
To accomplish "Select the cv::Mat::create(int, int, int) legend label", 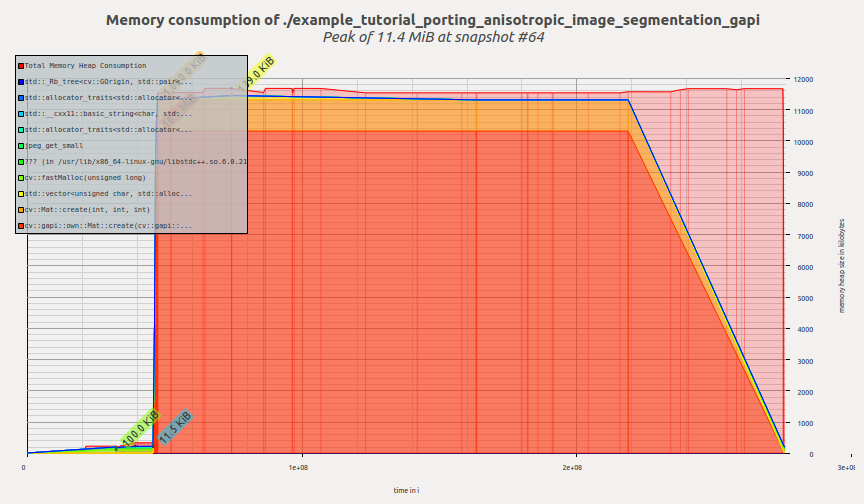I will pos(88,210).
